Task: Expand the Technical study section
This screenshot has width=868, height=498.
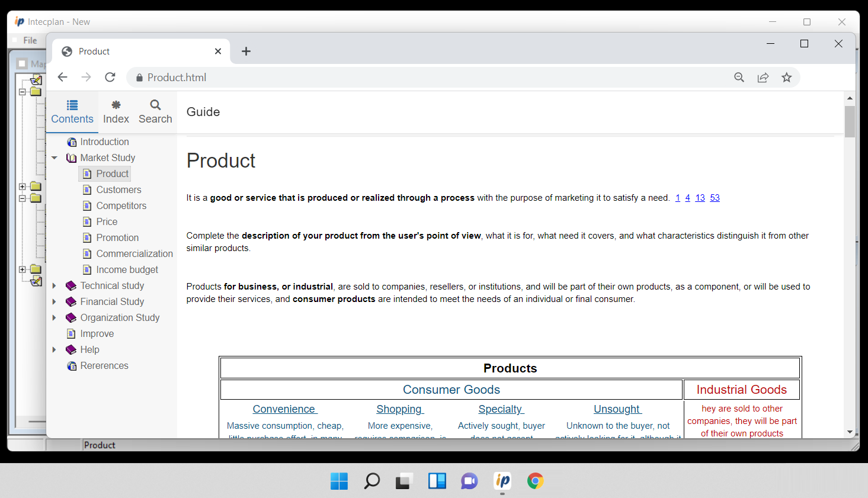Action: pyautogui.click(x=55, y=285)
